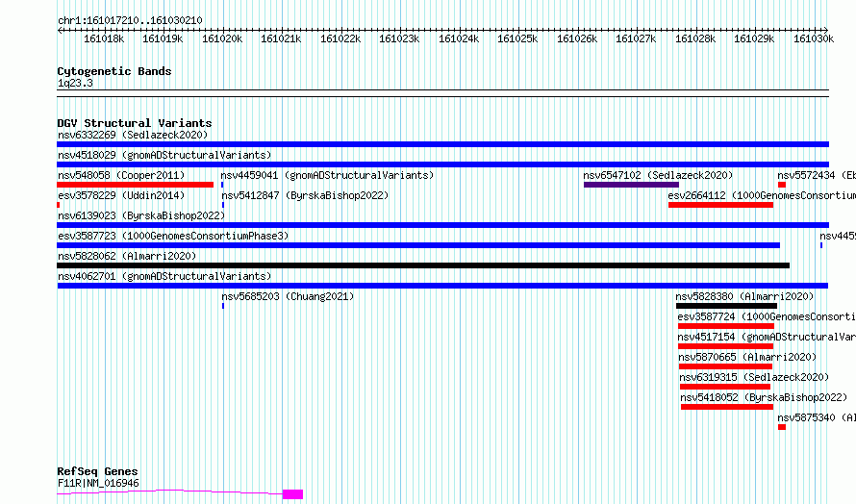Click the blue bar under nsv4062701

click(x=442, y=286)
